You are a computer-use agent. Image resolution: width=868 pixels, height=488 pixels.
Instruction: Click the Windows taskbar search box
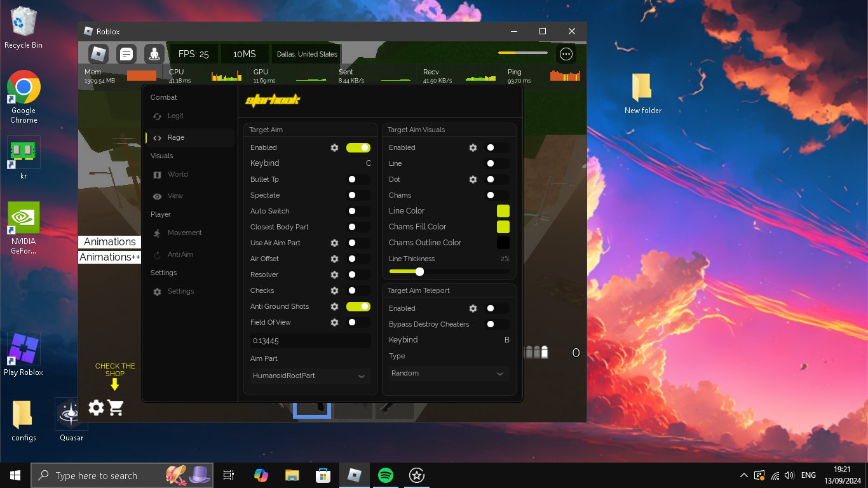[121, 475]
